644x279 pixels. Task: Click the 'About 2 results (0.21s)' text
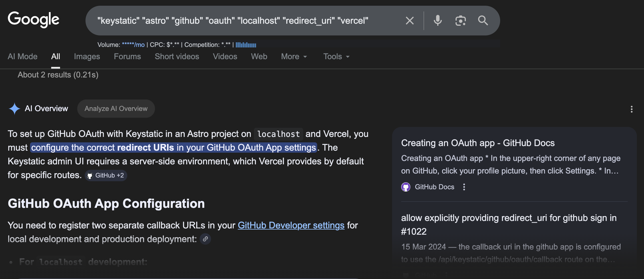(x=58, y=75)
